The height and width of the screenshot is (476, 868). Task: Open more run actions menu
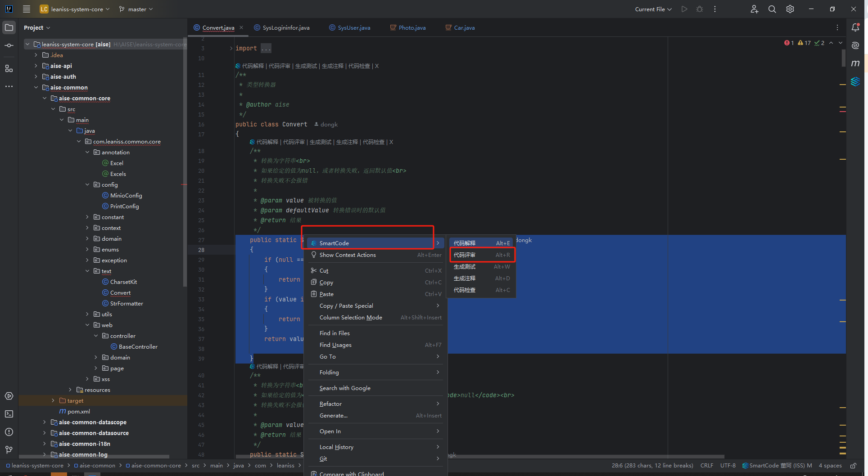click(x=715, y=9)
